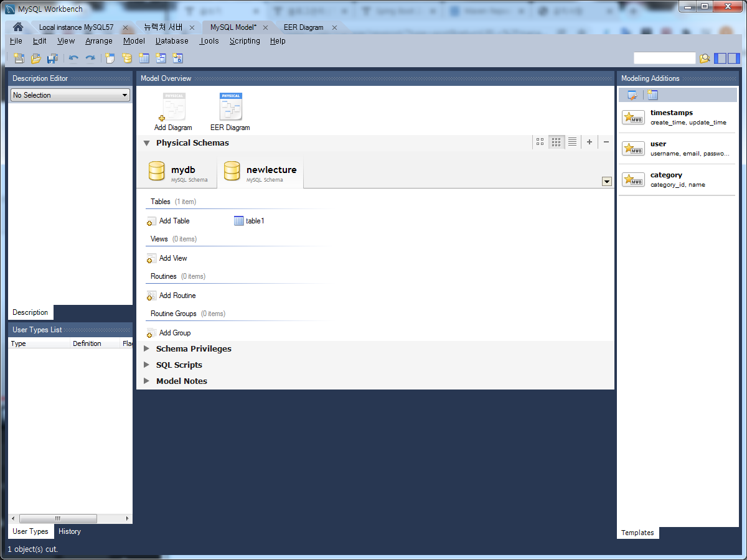Open the Scripting menu

tap(245, 41)
